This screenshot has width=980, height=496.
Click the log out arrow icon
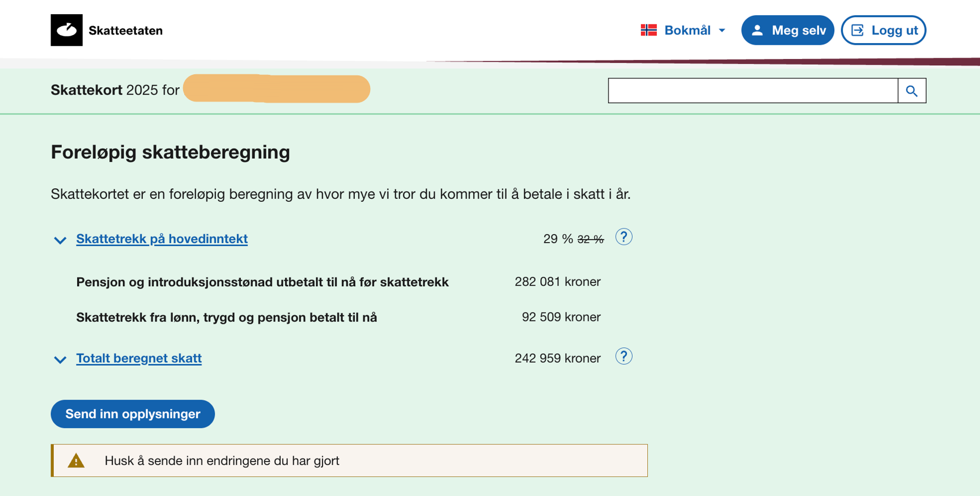click(x=858, y=31)
